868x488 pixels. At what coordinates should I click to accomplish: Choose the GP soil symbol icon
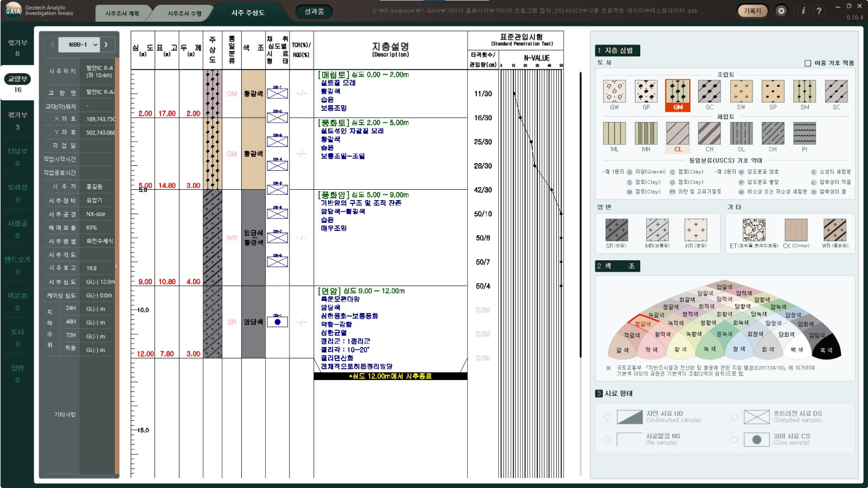tap(646, 92)
